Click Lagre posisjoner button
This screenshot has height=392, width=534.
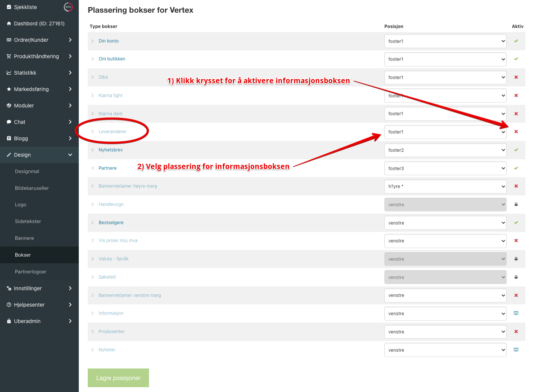[118, 378]
